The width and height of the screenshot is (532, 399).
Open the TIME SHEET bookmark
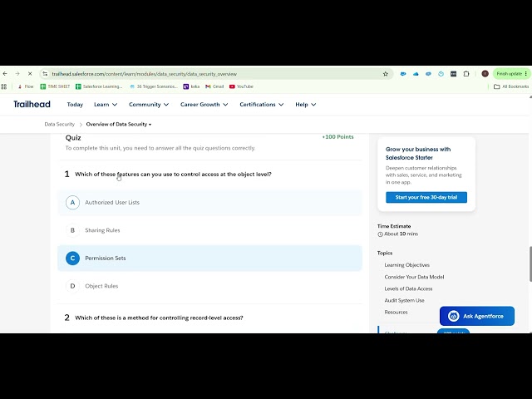pyautogui.click(x=55, y=86)
